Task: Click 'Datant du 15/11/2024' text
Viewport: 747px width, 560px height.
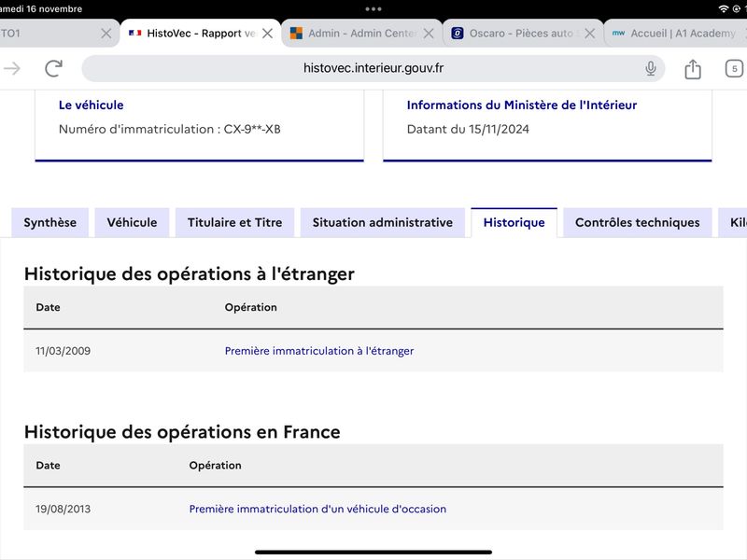Action: tap(468, 129)
